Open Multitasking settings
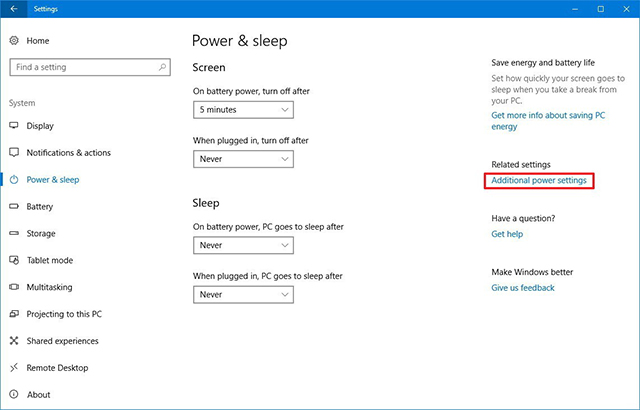The height and width of the screenshot is (410, 640). (x=49, y=287)
